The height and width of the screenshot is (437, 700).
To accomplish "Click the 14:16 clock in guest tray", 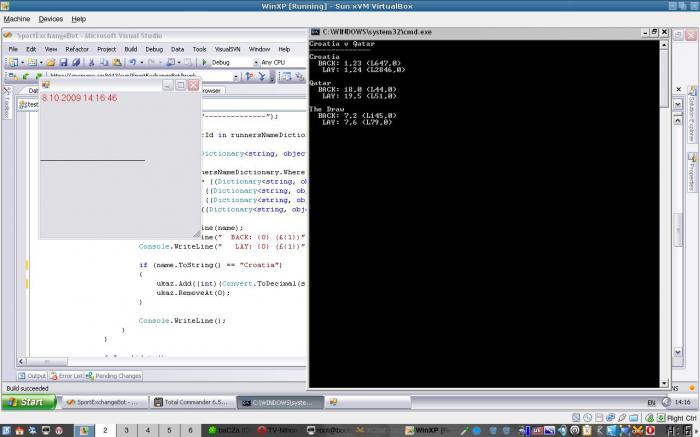I will (x=683, y=402).
